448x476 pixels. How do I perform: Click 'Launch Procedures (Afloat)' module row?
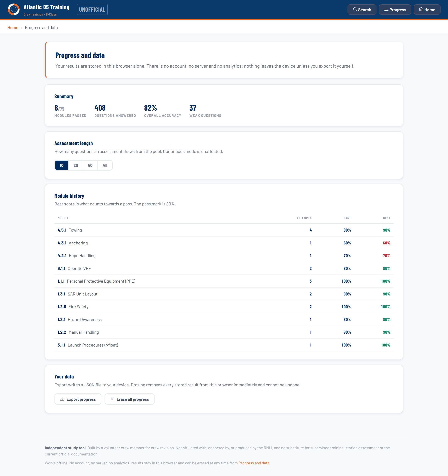pos(224,345)
